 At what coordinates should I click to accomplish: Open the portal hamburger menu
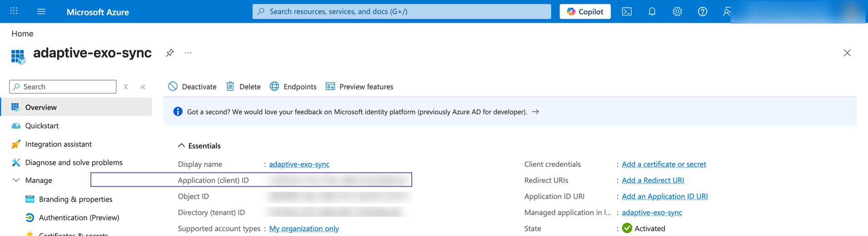click(41, 11)
